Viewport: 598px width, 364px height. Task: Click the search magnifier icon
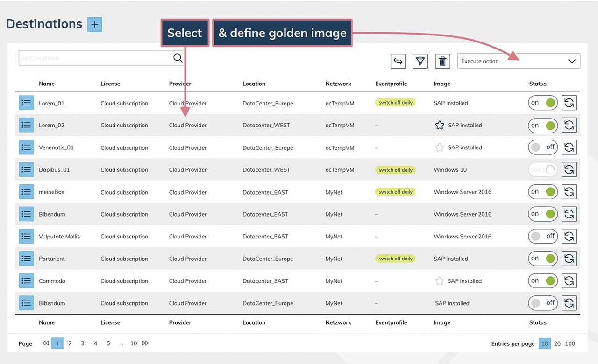(x=178, y=58)
